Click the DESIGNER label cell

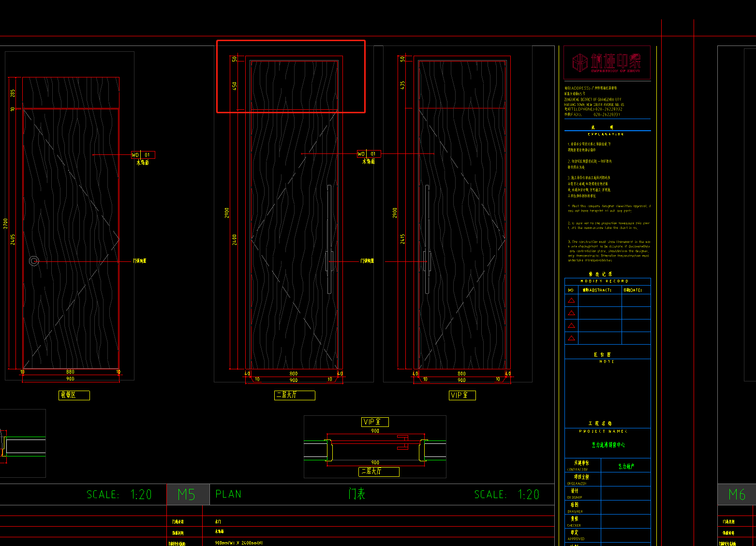[x=583, y=493]
